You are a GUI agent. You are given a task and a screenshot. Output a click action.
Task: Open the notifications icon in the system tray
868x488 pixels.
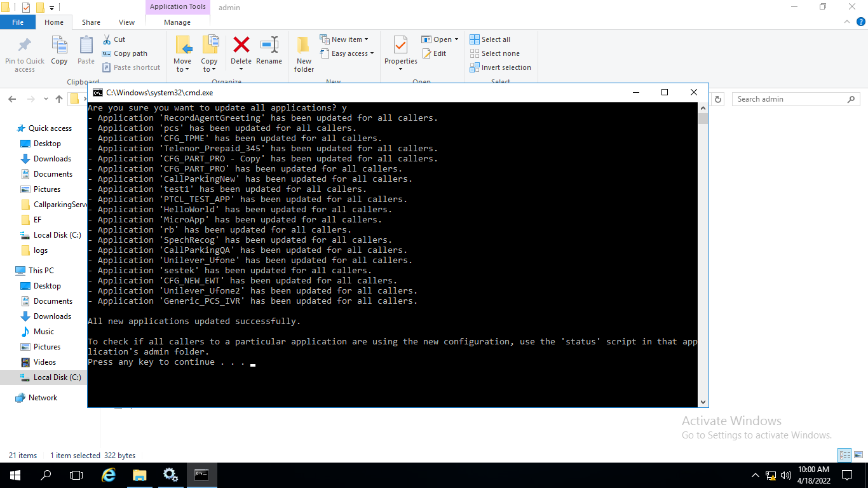[846, 475]
